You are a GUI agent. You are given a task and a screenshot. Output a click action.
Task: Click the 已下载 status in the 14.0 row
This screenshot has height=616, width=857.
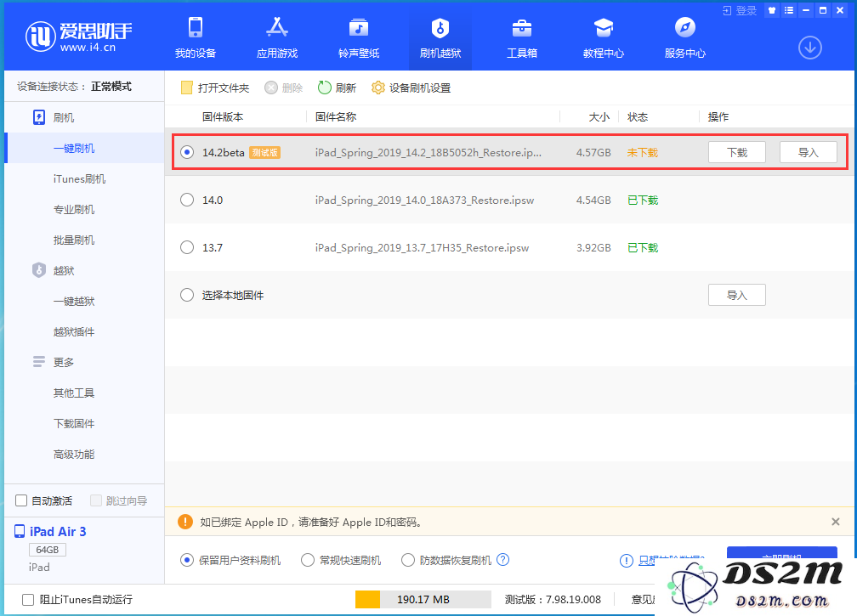coord(643,200)
